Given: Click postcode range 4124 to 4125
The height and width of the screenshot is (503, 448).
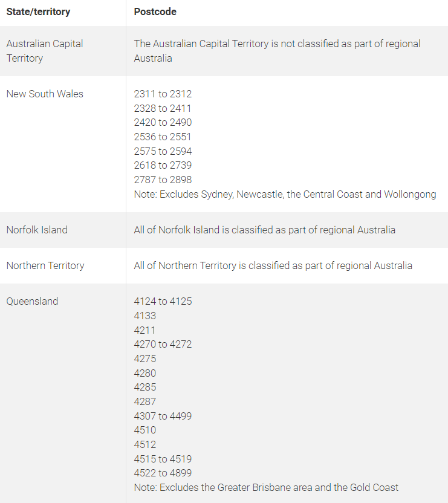Looking at the screenshot, I should (x=163, y=301).
